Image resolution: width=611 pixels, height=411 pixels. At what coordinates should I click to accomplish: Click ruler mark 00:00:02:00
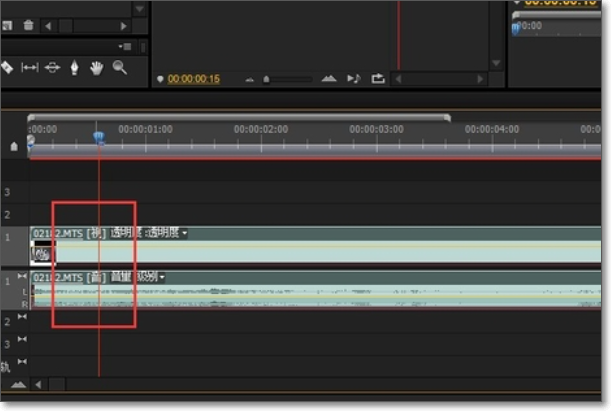pyautogui.click(x=261, y=129)
